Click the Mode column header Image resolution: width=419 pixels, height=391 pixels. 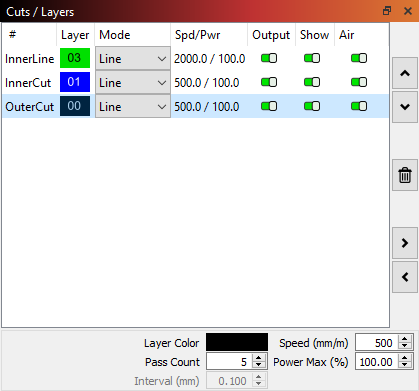pos(133,35)
